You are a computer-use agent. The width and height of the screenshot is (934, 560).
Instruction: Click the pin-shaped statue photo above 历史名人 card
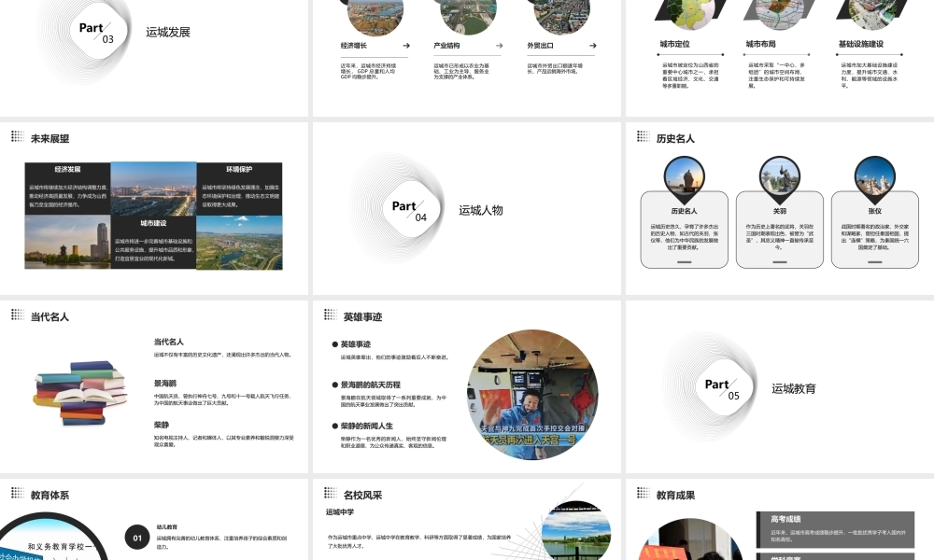pos(684,180)
